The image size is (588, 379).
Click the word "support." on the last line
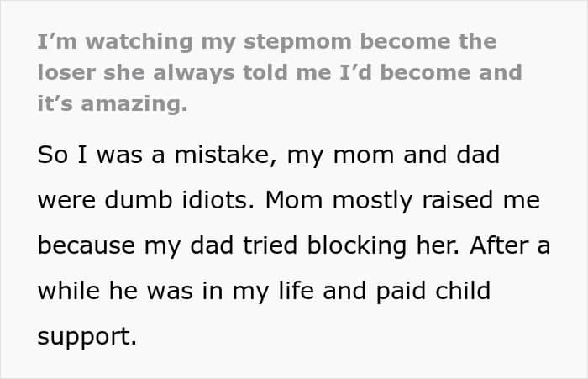[87, 338]
